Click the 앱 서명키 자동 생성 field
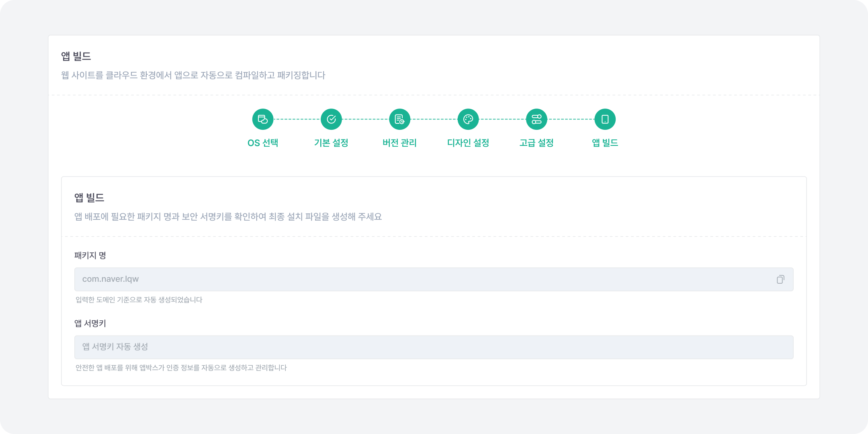 434,347
